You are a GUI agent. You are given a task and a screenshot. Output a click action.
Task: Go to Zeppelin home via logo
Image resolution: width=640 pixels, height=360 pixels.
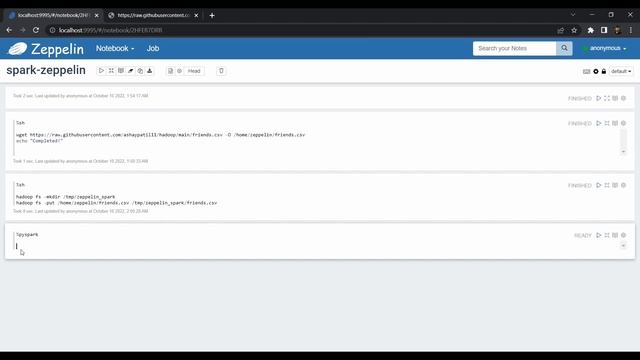[46, 49]
